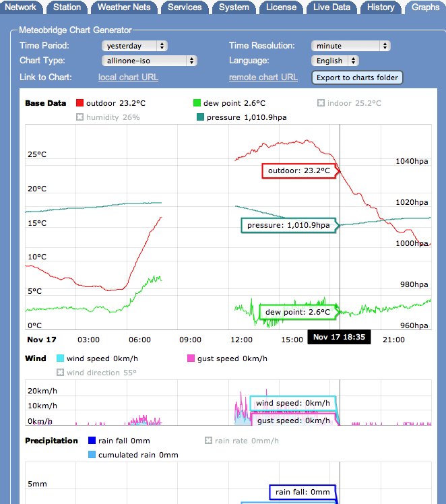Viewport: 446px width, 504px height.
Task: Click the wind speed: 0km/h tooltip
Action: (293, 403)
